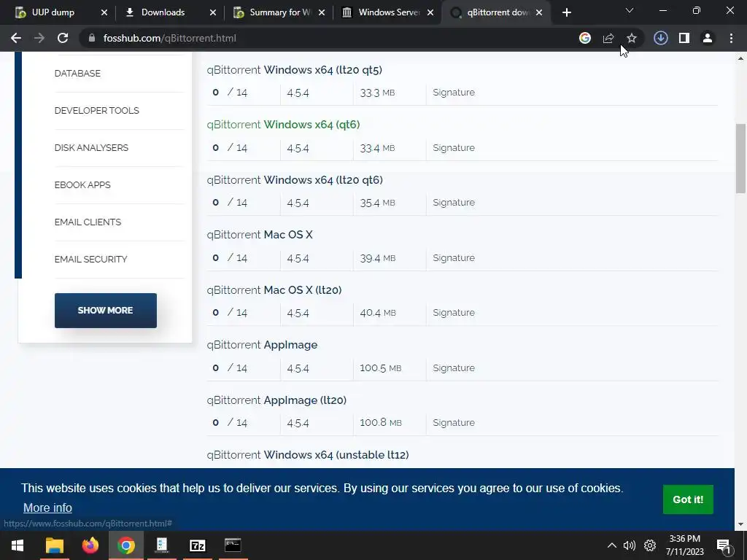Open Signature for AppImage (lt20)

click(454, 422)
